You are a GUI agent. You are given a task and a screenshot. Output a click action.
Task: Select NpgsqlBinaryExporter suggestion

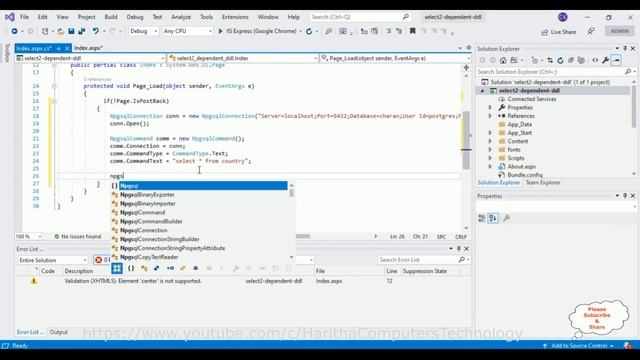147,195
